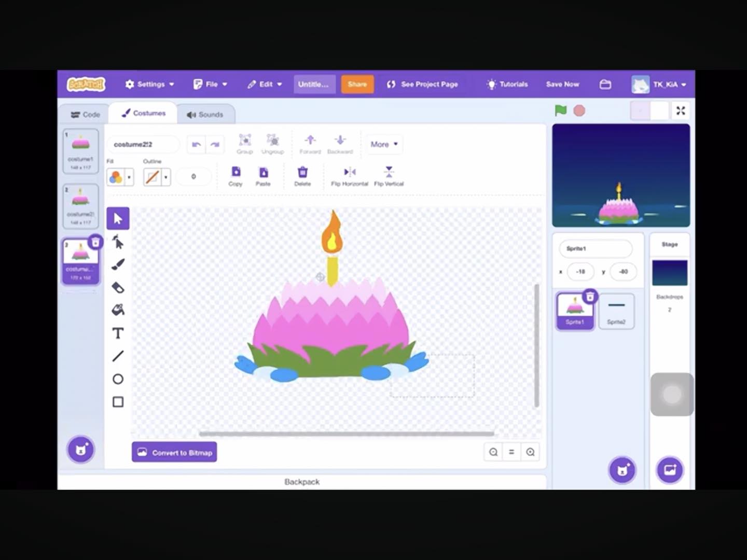747x560 pixels.
Task: Open the Backpack panel
Action: [x=302, y=482]
